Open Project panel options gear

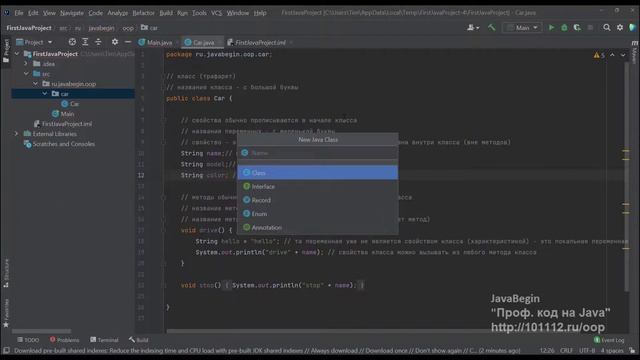(x=115, y=42)
